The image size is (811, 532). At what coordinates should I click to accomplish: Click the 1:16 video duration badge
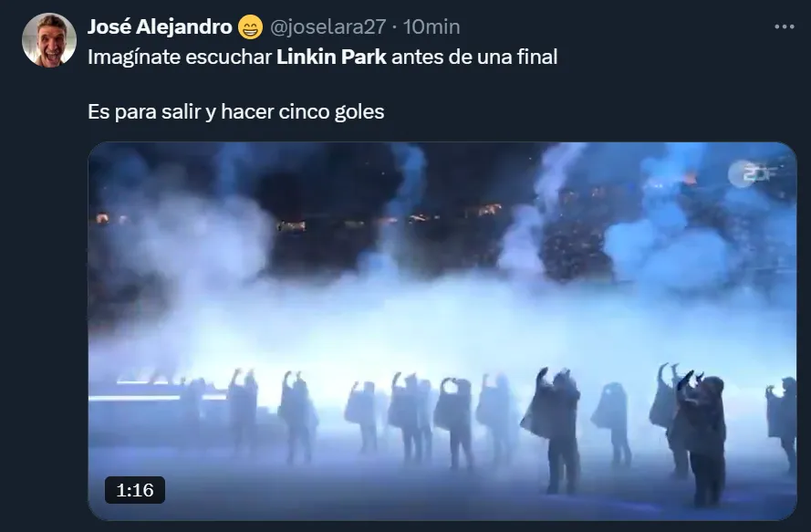point(135,489)
